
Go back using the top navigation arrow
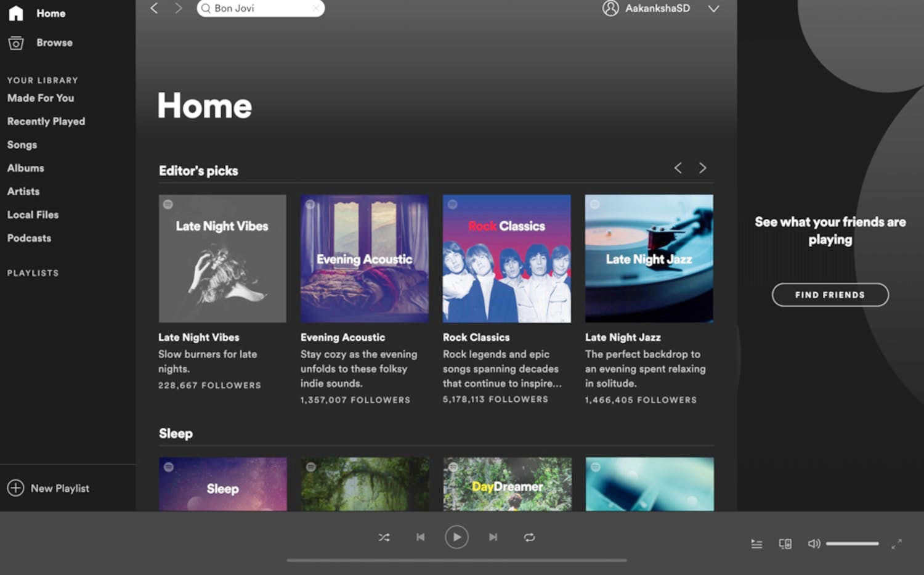click(x=155, y=8)
